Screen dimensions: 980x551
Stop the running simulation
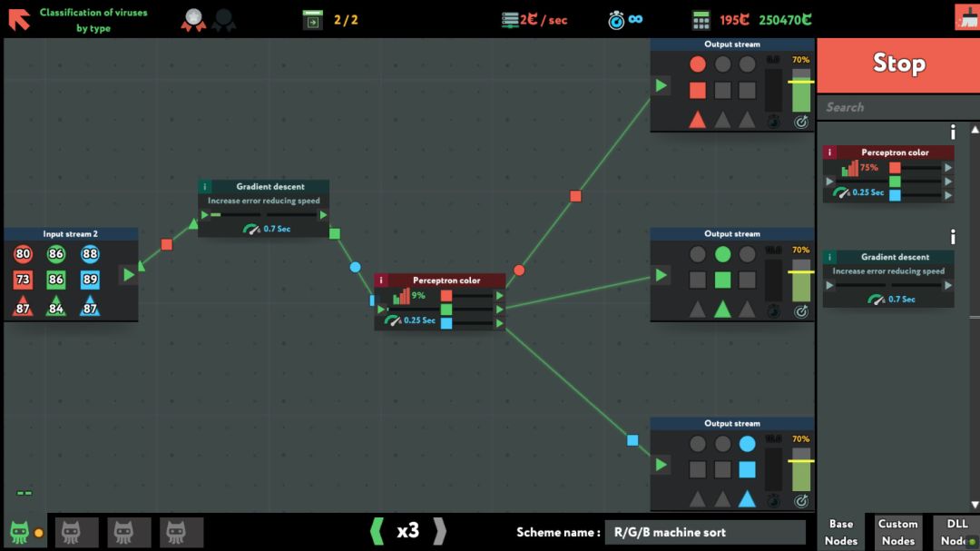tap(898, 64)
